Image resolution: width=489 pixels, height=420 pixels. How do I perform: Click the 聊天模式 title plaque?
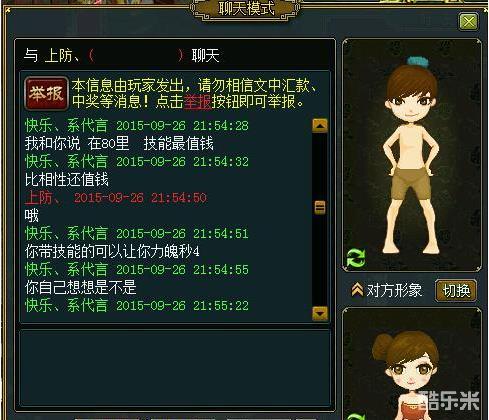click(x=246, y=9)
